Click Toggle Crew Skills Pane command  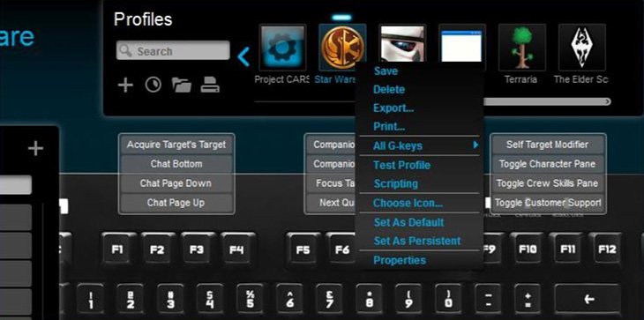tap(547, 183)
